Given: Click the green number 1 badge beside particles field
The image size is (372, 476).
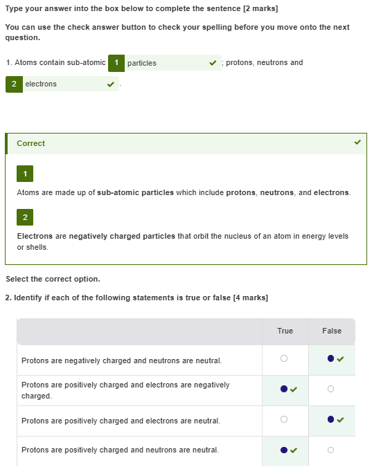Looking at the screenshot, I should [116, 63].
